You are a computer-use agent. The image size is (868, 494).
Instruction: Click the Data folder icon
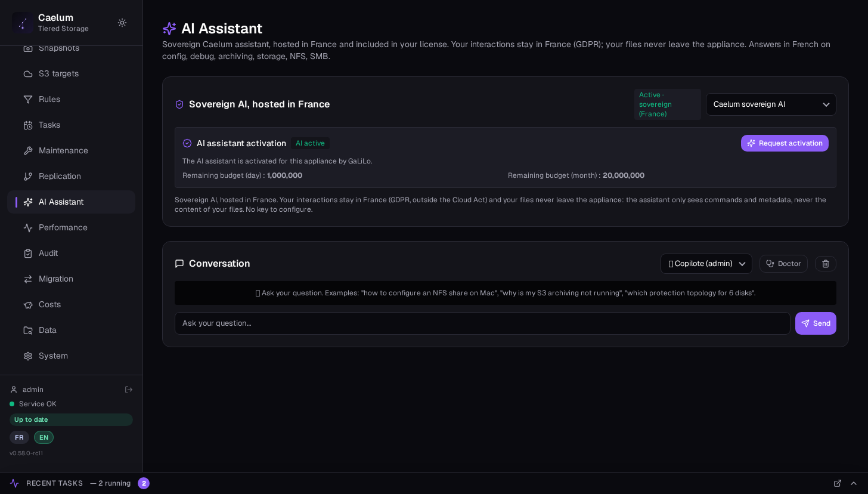(x=28, y=330)
